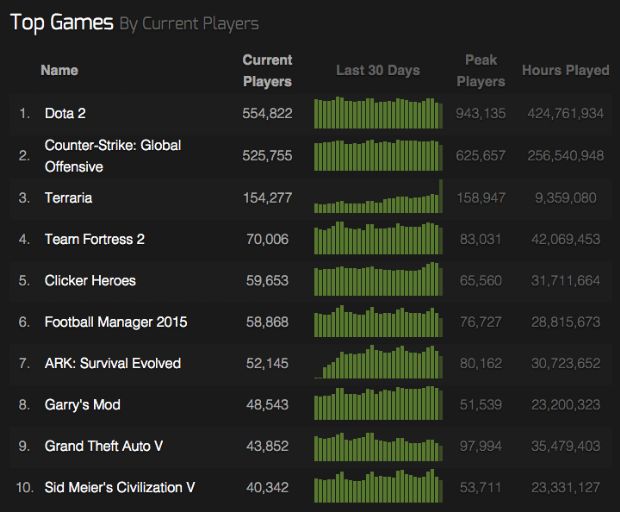Select peak players value 625,657
The height and width of the screenshot is (512, 620).
coord(481,156)
